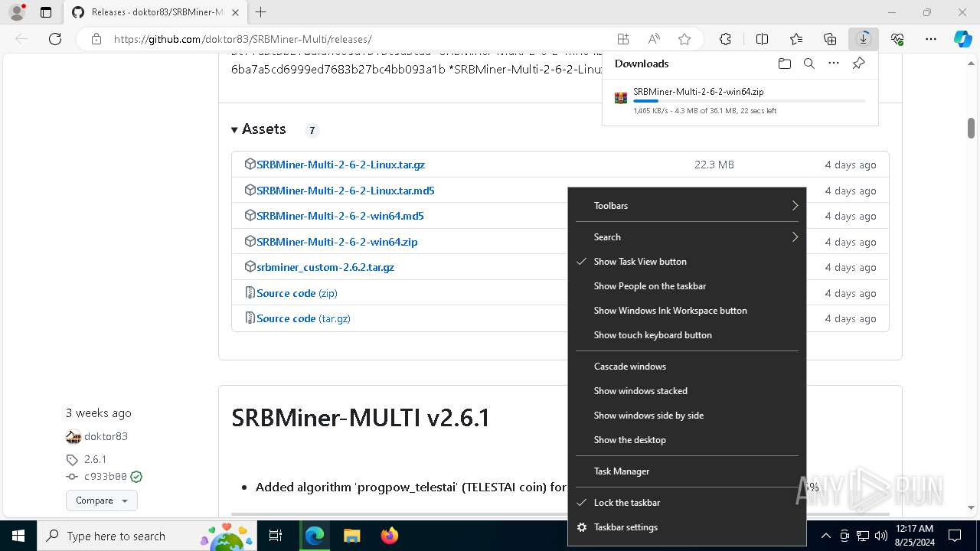This screenshot has height=551, width=980.
Task: Select Cascade windows from context menu
Action: (x=687, y=367)
